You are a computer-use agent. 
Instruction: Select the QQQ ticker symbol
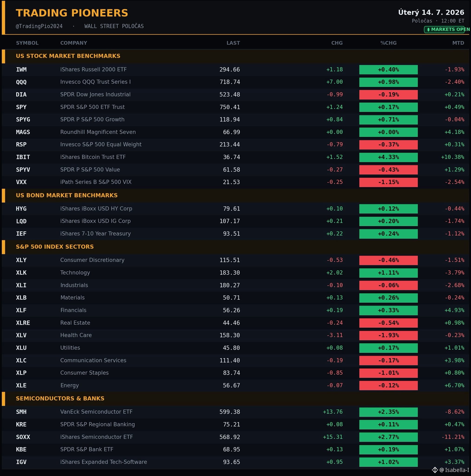21,82
